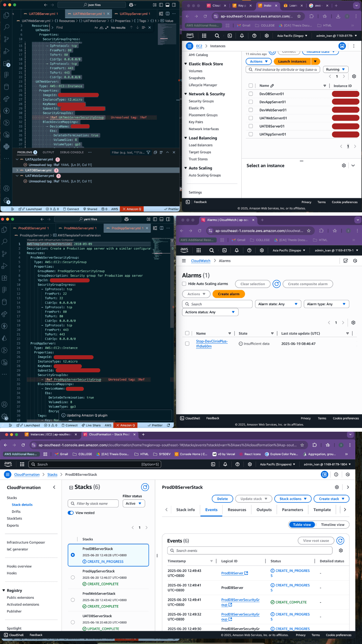
Task: Click Create alarm button in CloudWatch
Action: [x=229, y=294]
